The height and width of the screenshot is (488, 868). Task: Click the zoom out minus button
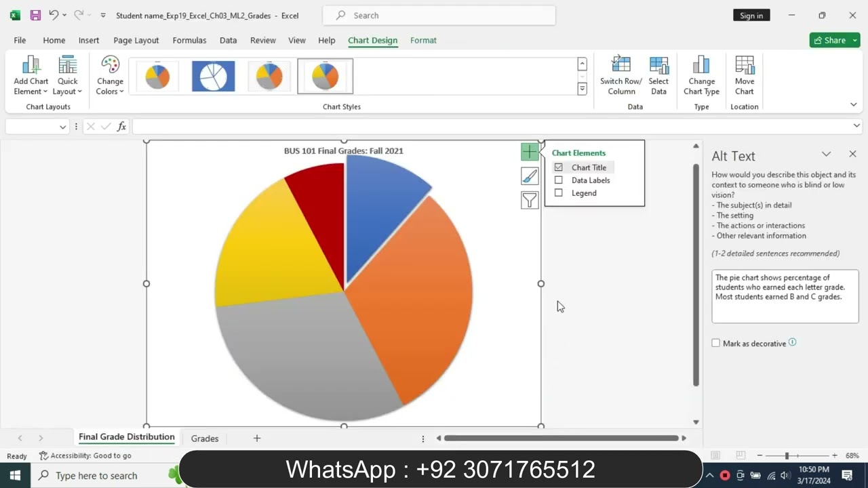click(x=759, y=455)
